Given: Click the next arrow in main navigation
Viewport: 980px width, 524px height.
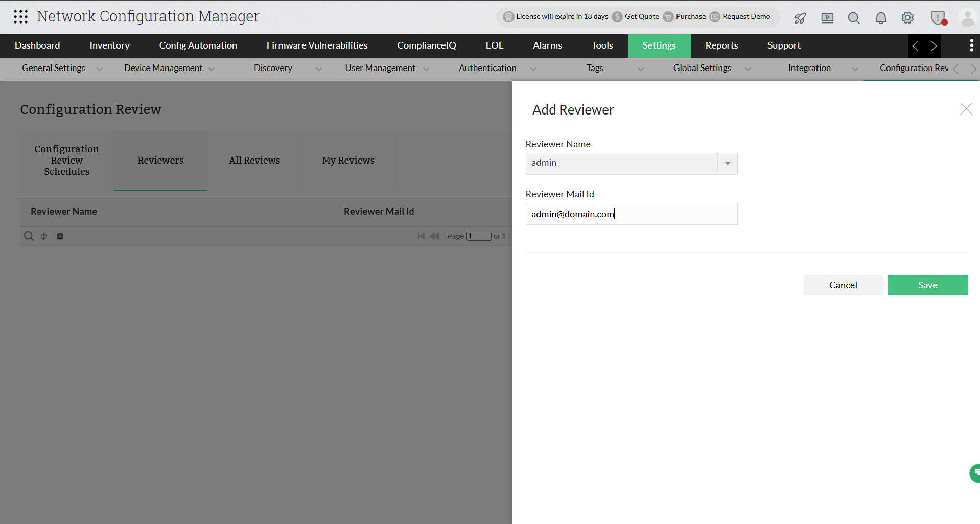Looking at the screenshot, I should (934, 46).
